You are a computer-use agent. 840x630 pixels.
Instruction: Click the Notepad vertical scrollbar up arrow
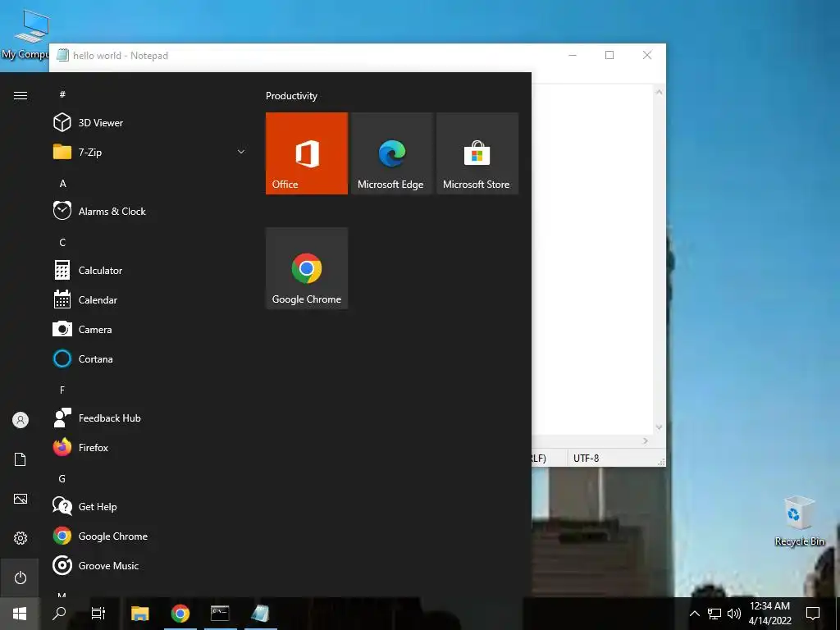660,92
